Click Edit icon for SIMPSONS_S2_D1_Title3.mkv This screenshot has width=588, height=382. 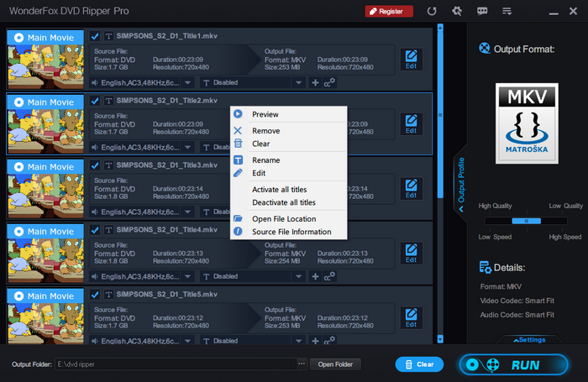(x=411, y=189)
